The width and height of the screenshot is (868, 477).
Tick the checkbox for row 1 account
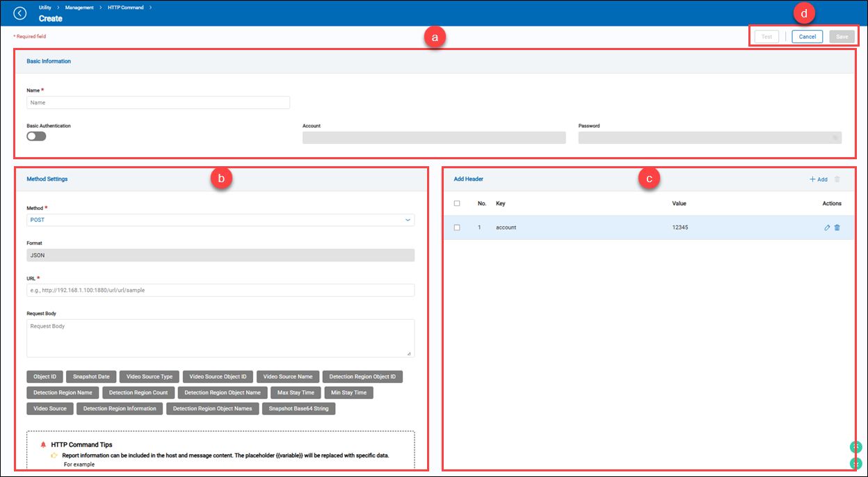coord(457,227)
